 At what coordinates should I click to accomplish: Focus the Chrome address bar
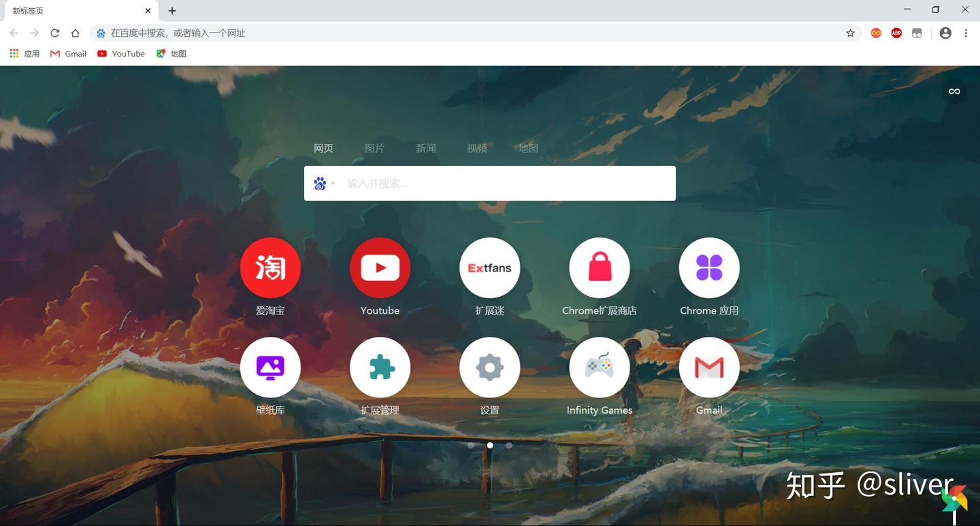pyautogui.click(x=475, y=33)
